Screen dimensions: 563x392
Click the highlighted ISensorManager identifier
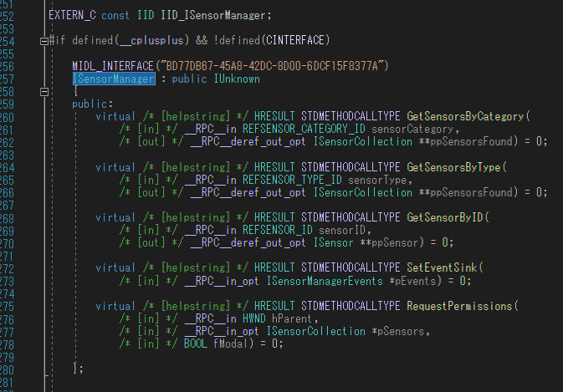(x=114, y=79)
